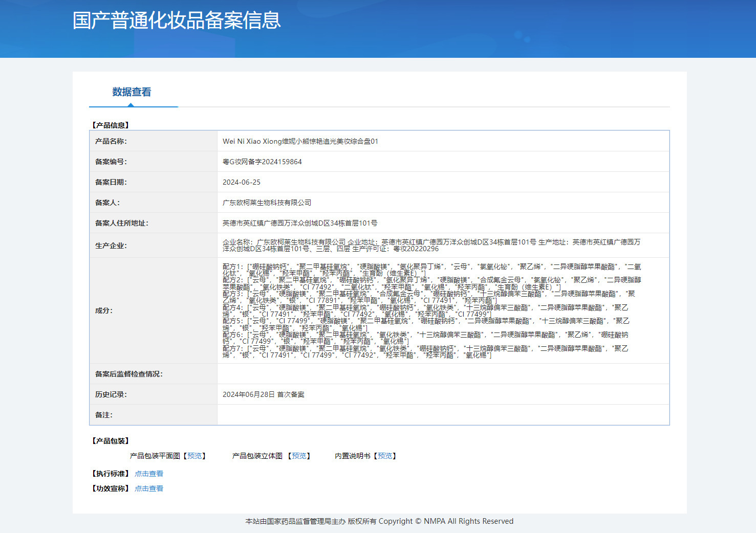
Task: Select the 配方5 ingredient list text
Action: (x=426, y=324)
